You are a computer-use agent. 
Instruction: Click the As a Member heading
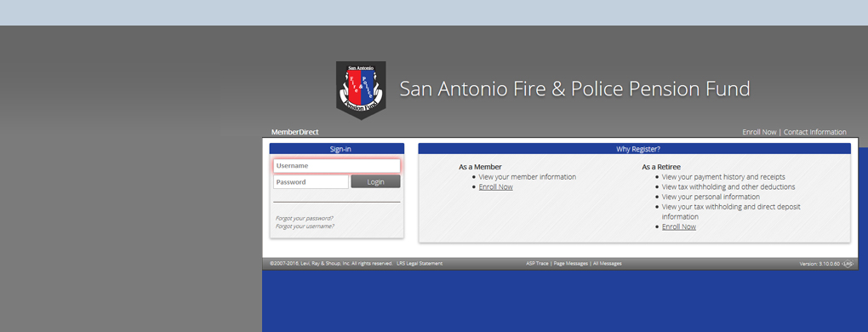click(481, 167)
